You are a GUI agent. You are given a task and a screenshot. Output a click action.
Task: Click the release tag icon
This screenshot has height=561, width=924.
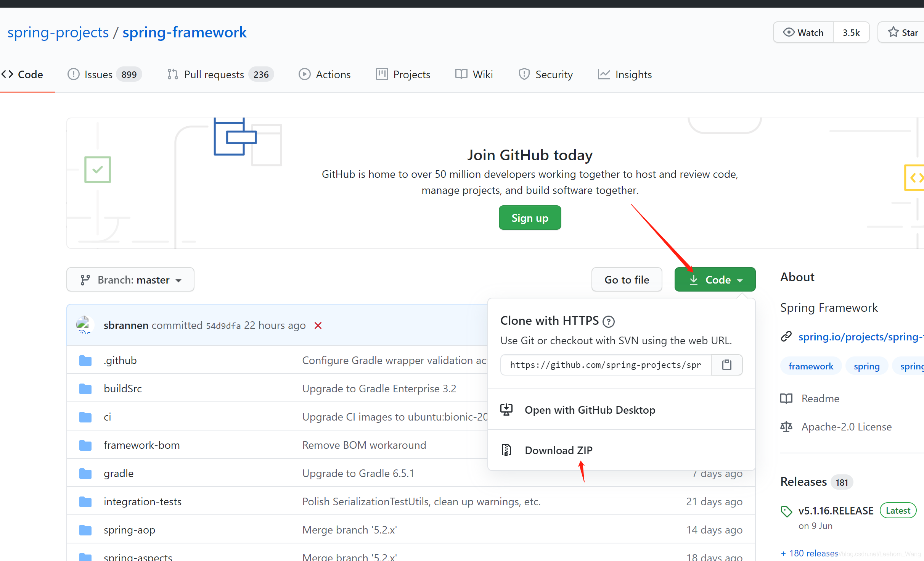pyautogui.click(x=786, y=511)
